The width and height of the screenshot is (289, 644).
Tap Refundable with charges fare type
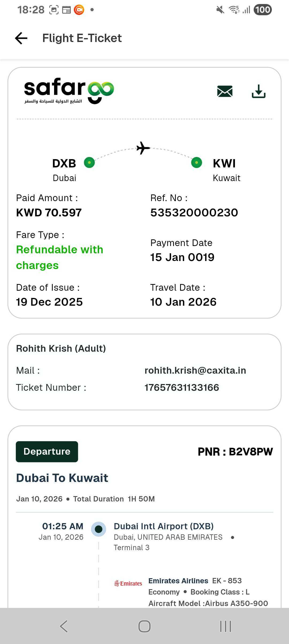pyautogui.click(x=59, y=257)
